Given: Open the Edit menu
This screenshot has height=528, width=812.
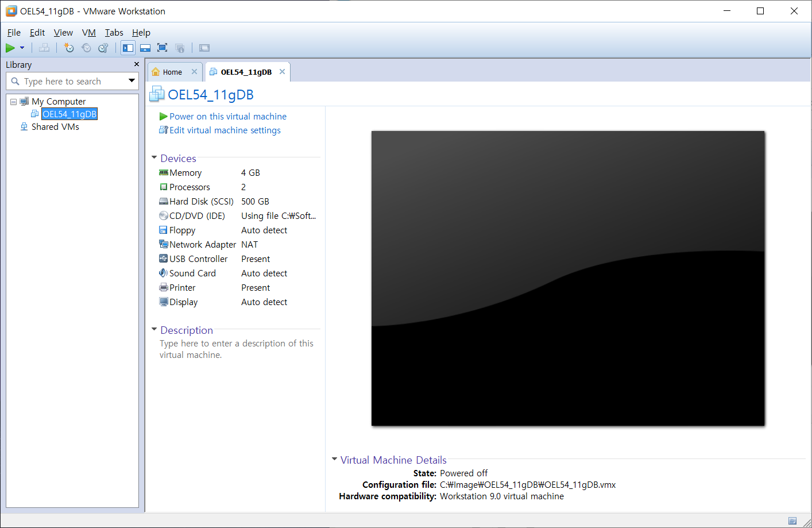Looking at the screenshot, I should click(37, 33).
